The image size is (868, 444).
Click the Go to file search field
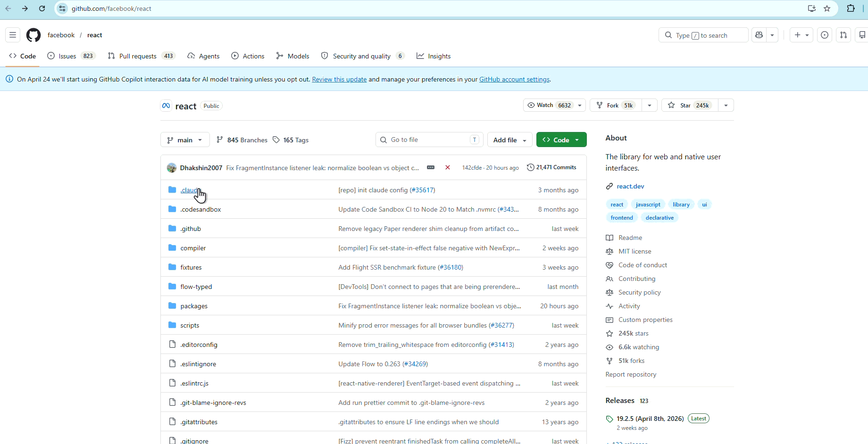pyautogui.click(x=429, y=140)
